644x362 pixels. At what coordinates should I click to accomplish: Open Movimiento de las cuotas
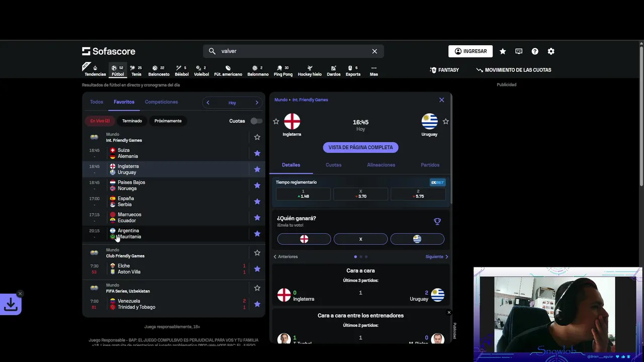[x=514, y=70]
